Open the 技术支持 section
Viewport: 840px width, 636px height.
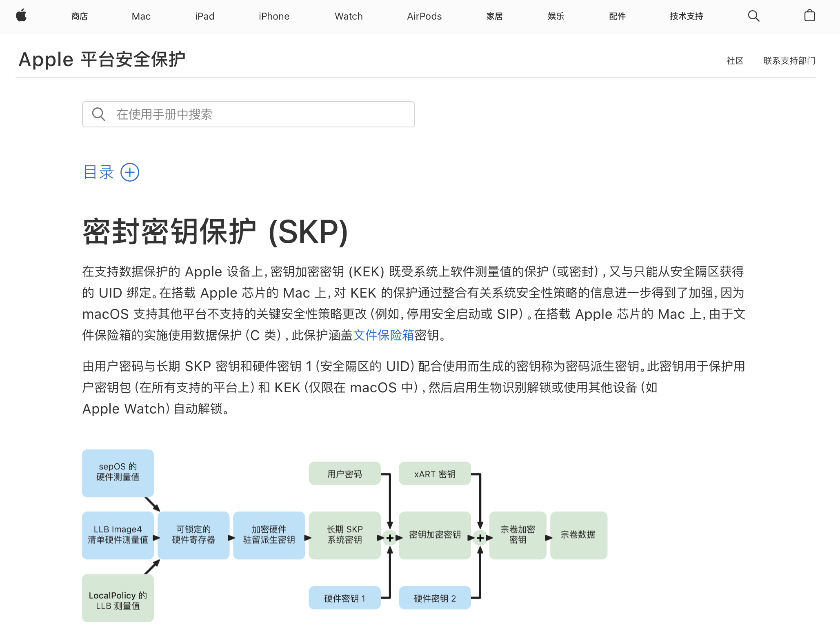click(686, 16)
